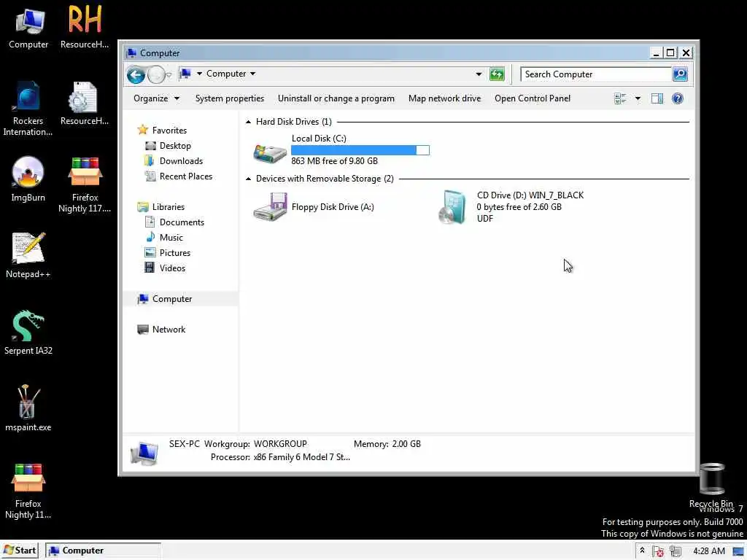
Task: Select the Firefox Nightly 11 archive icon
Action: [x=28, y=491]
